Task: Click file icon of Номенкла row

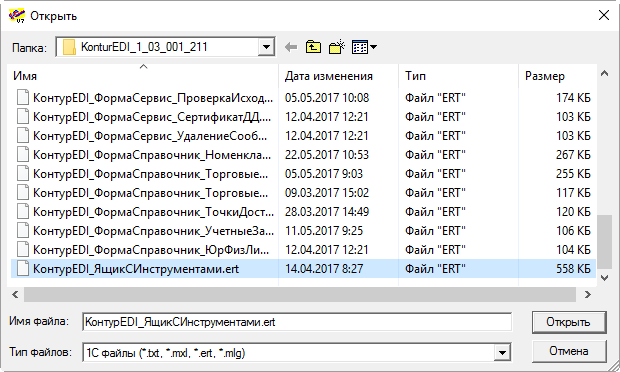Action: click(23, 154)
